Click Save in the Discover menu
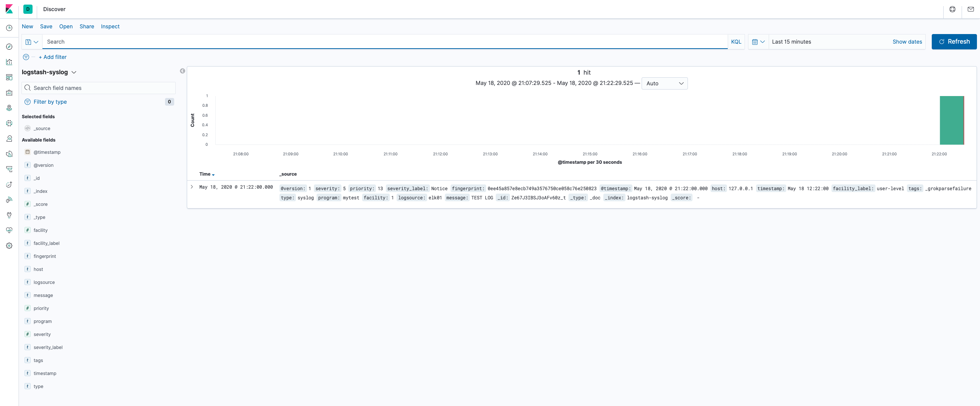 click(x=46, y=26)
